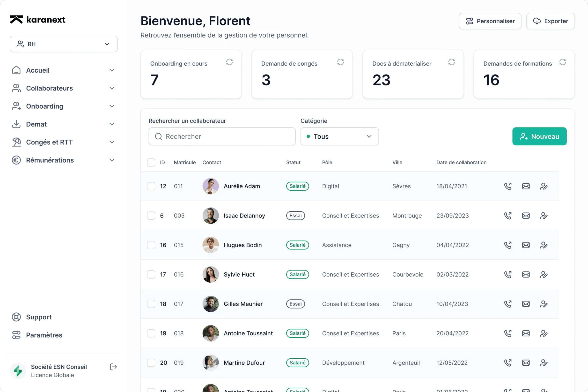
Task: Refresh the "Onboarding en cours" card
Action: 230,62
